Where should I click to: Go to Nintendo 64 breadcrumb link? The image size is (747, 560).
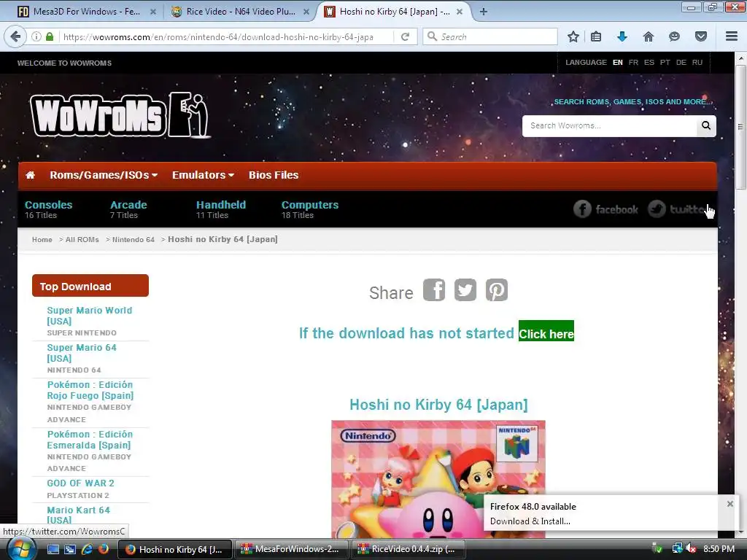[133, 239]
